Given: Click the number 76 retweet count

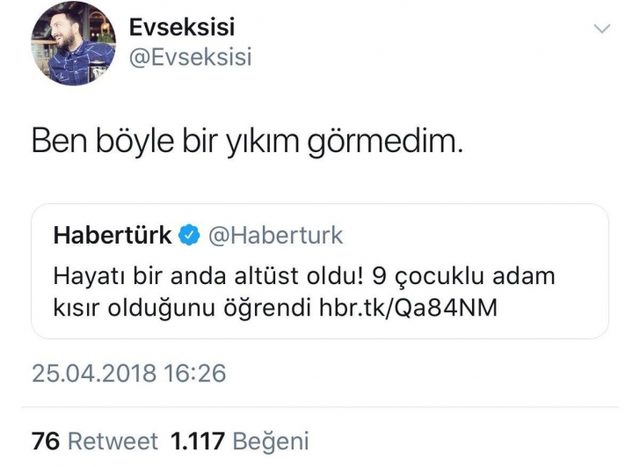Looking at the screenshot, I should [46, 441].
